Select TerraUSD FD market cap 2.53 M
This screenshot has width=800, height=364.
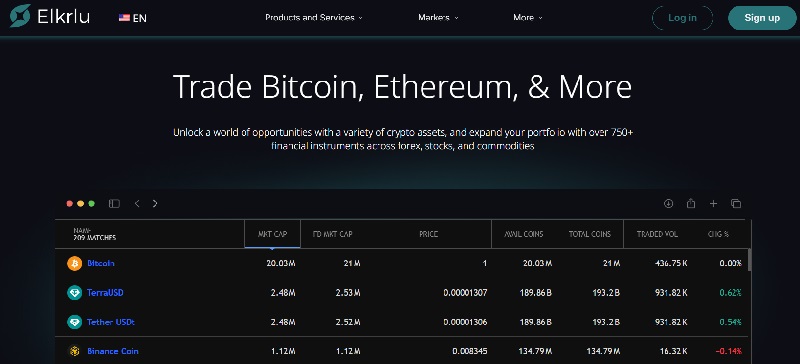tap(348, 293)
